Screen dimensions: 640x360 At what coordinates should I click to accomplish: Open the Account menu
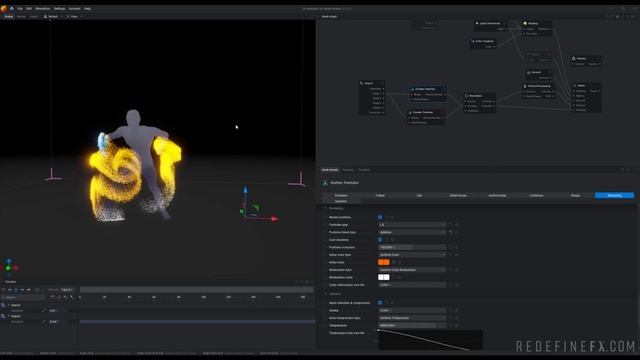click(74, 9)
